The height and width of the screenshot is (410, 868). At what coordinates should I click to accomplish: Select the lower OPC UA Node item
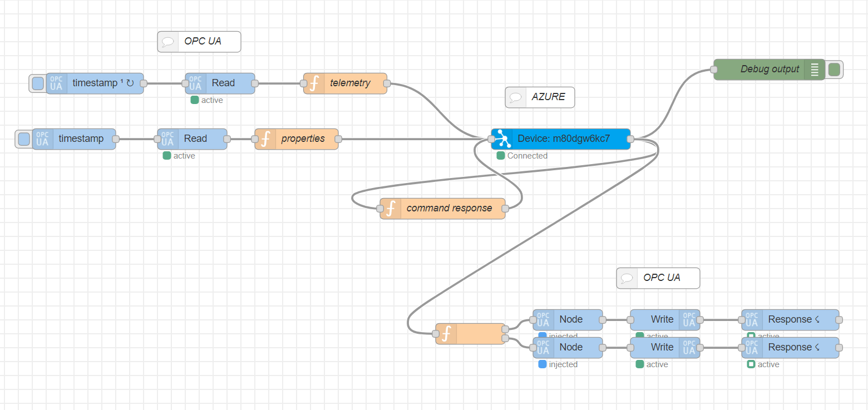[568, 348]
